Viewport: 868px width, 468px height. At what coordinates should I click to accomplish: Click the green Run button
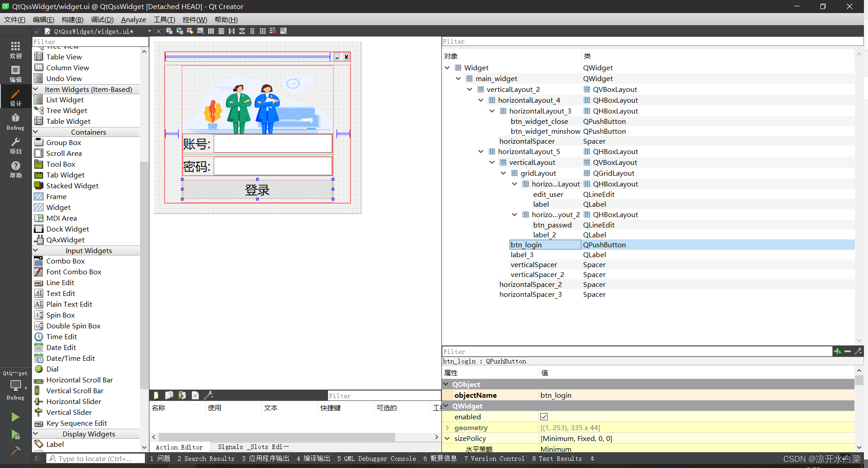pyautogui.click(x=15, y=417)
